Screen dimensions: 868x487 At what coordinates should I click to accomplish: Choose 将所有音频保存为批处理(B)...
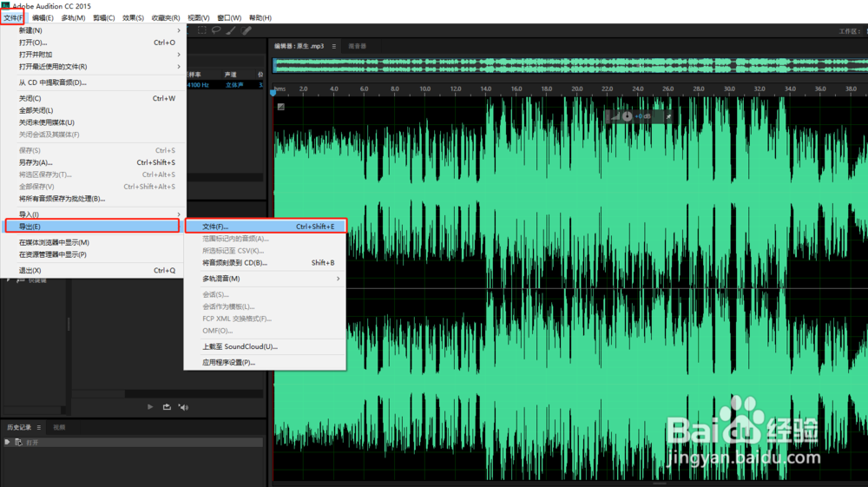93,199
